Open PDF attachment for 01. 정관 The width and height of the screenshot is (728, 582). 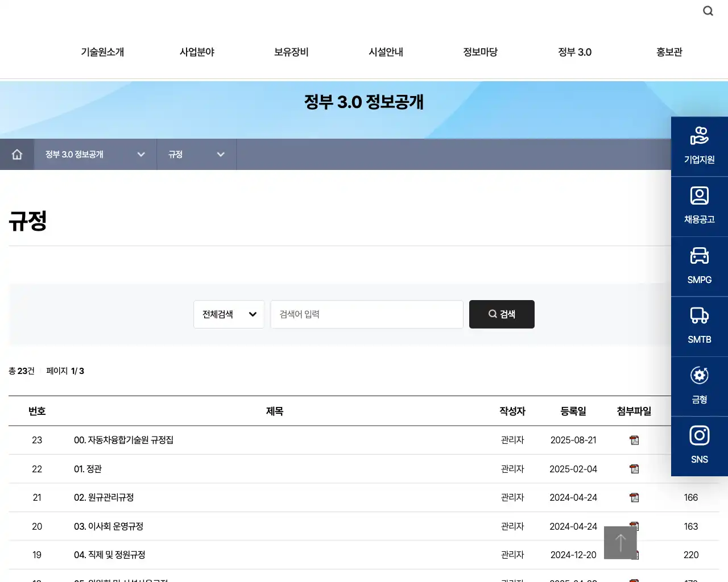point(634,469)
